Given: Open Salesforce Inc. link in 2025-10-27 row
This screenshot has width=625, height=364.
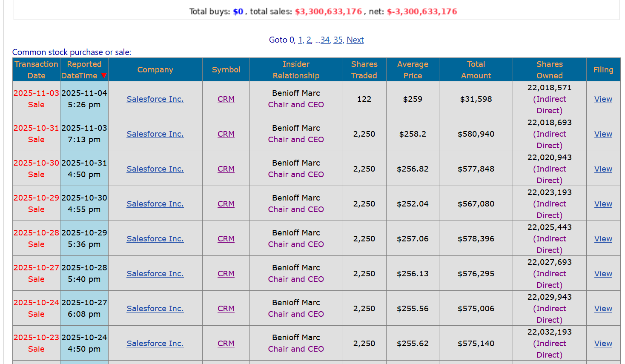Looking at the screenshot, I should pos(155,273).
